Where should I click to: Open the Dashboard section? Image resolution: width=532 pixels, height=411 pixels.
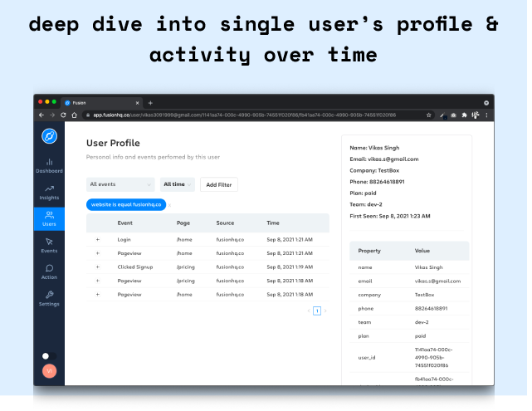click(x=49, y=166)
